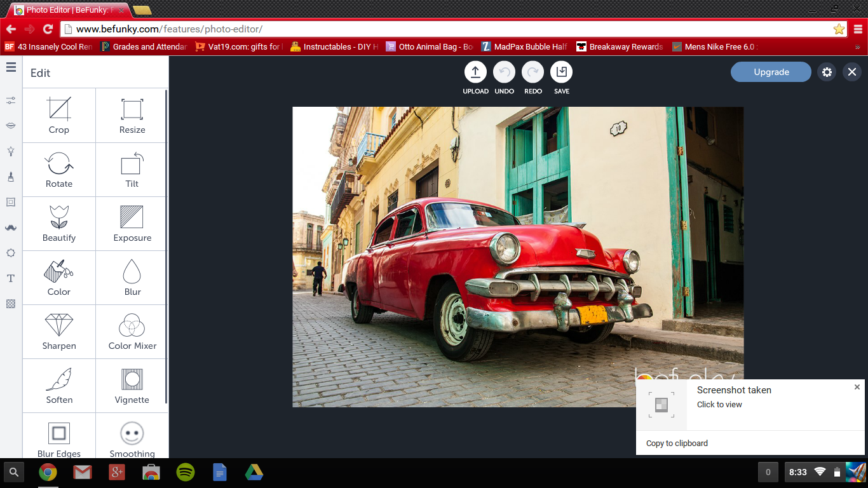Open the Overlays sidebar section
868x488 pixels.
(x=11, y=253)
